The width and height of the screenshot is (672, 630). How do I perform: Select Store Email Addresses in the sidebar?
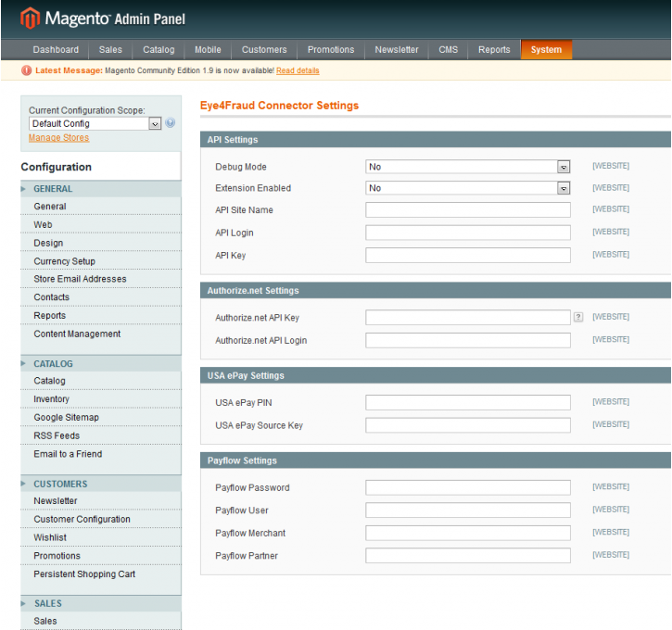click(x=101, y=279)
